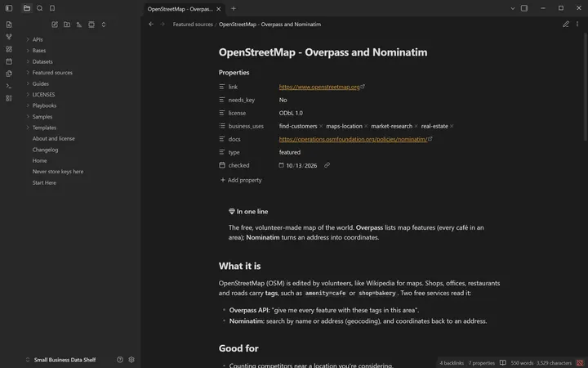The height and width of the screenshot is (368, 588).
Task: Remove the find-customers tag
Action: click(x=321, y=126)
